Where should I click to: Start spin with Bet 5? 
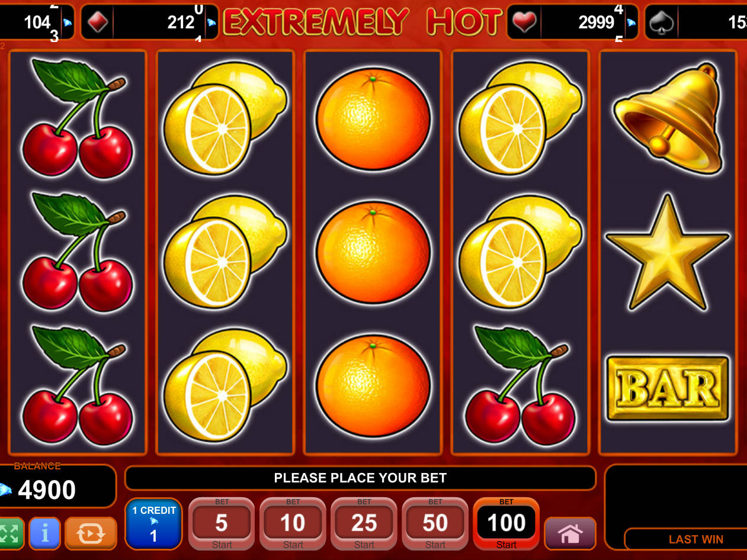tap(222, 524)
